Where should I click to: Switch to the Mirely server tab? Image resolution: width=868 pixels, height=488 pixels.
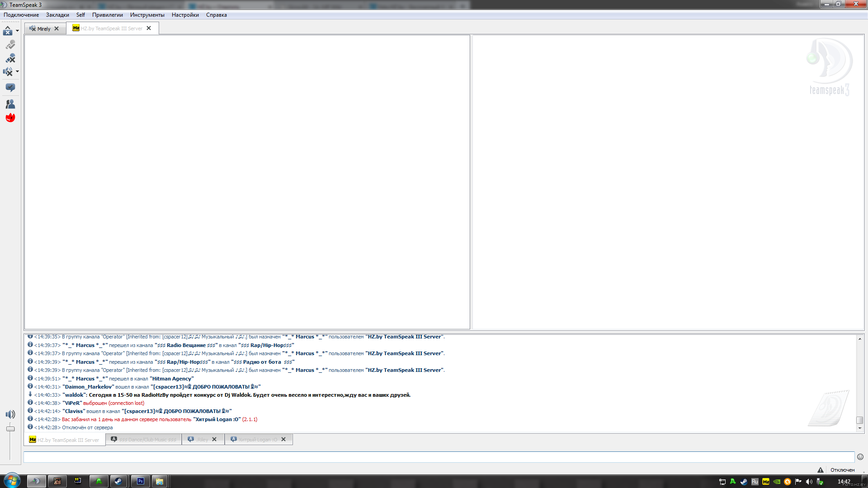[x=43, y=28]
